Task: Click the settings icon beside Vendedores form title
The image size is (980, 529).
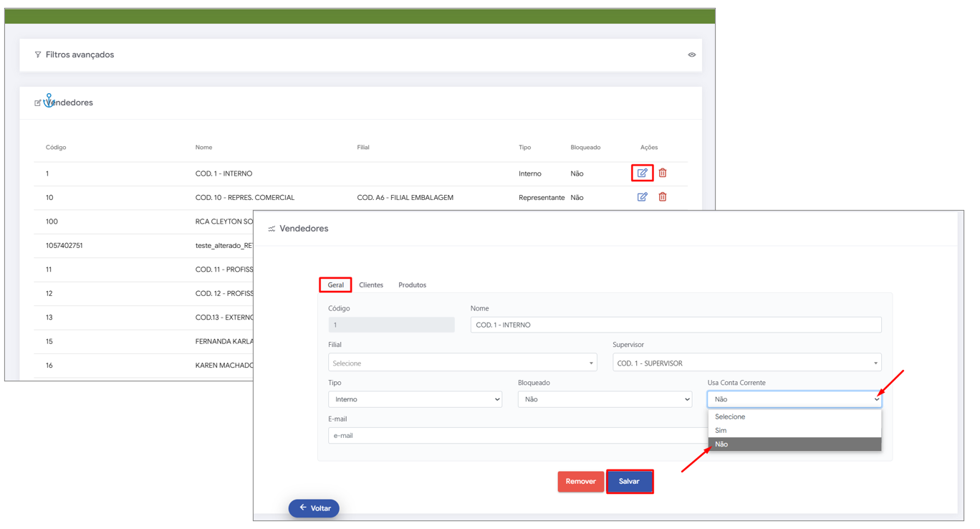Action: point(272,229)
